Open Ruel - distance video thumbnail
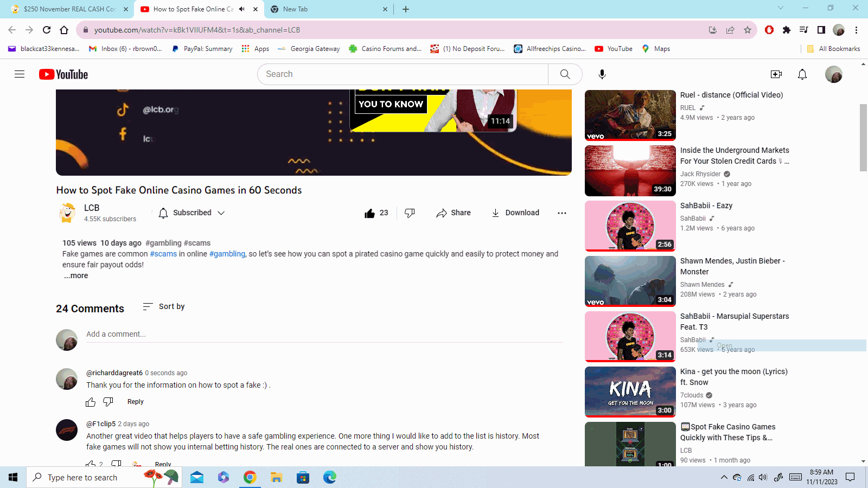Screen dimensions: 868x488 (x=630, y=115)
